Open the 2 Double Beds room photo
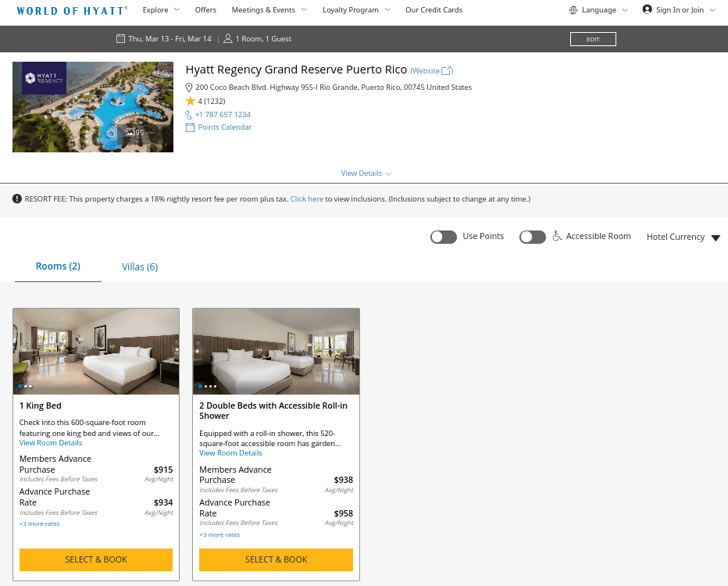This screenshot has height=586, width=728. [x=276, y=351]
